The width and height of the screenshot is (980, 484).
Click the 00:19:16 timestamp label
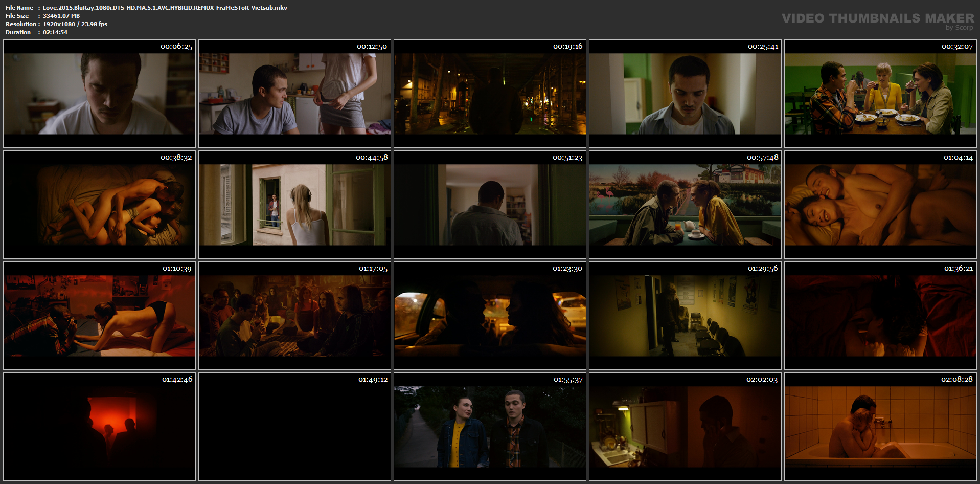point(567,47)
